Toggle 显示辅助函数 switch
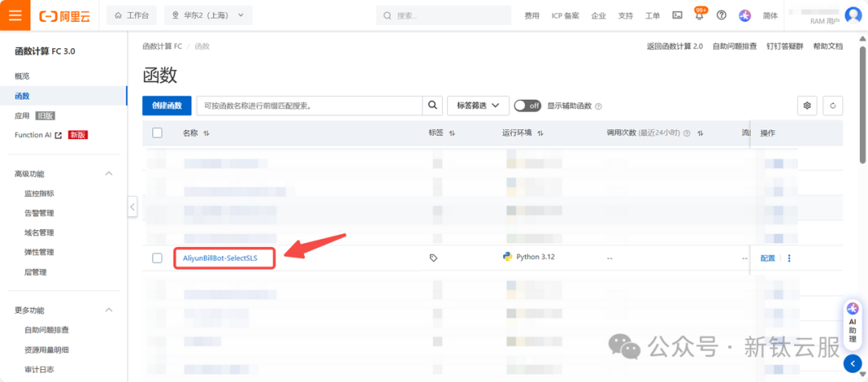Viewport: 868px width, 382px height. point(527,105)
